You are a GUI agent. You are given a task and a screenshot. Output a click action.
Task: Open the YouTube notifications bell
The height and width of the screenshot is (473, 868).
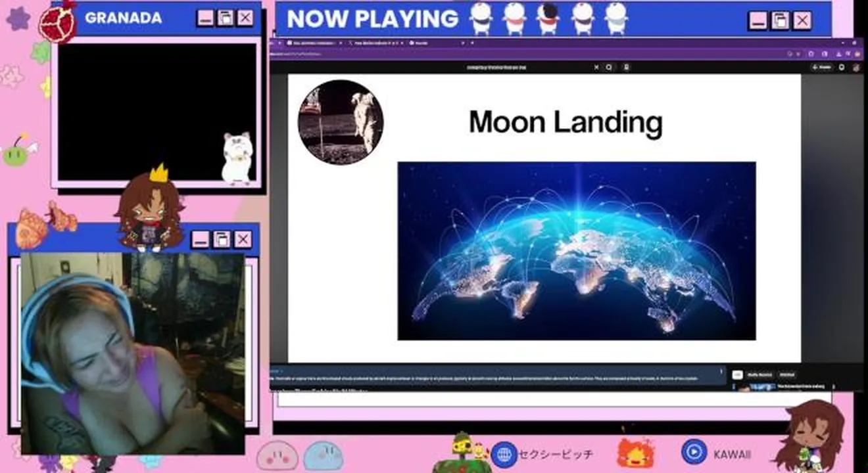[x=842, y=67]
